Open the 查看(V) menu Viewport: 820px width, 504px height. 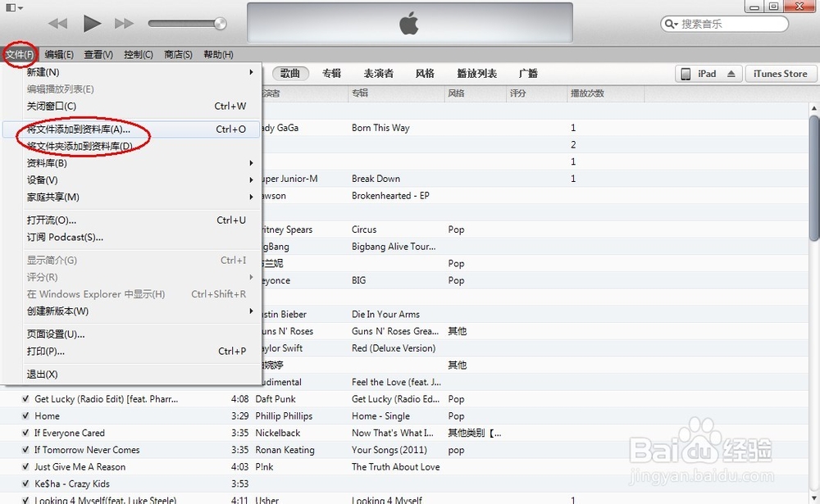click(x=98, y=54)
